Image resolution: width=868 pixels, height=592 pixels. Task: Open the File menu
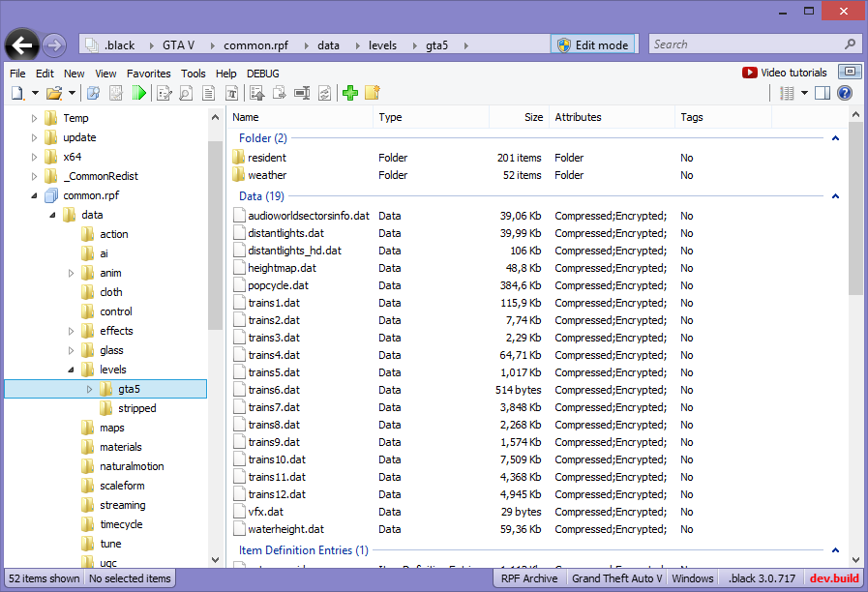(17, 74)
